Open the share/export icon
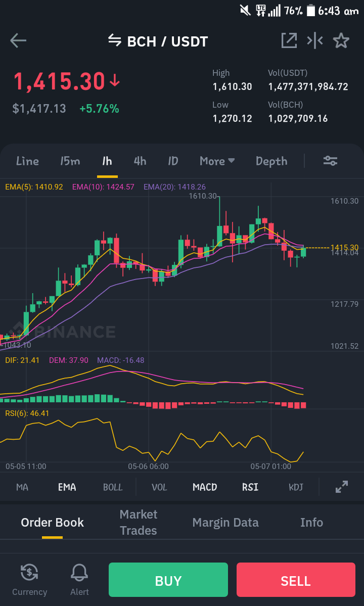Viewport: 364px width, 606px height. tap(289, 40)
